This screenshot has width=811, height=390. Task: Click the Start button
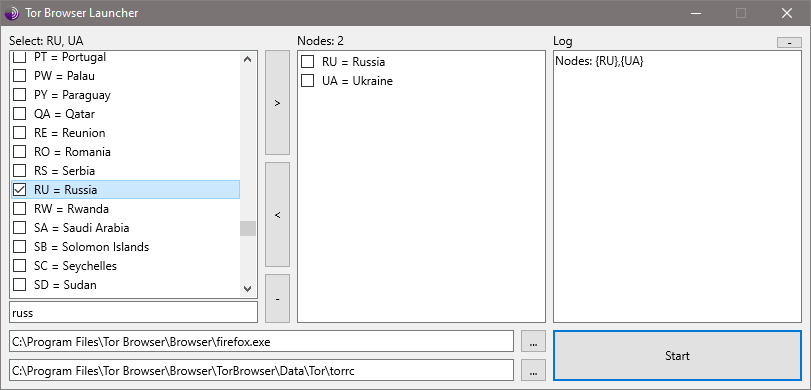(x=678, y=356)
